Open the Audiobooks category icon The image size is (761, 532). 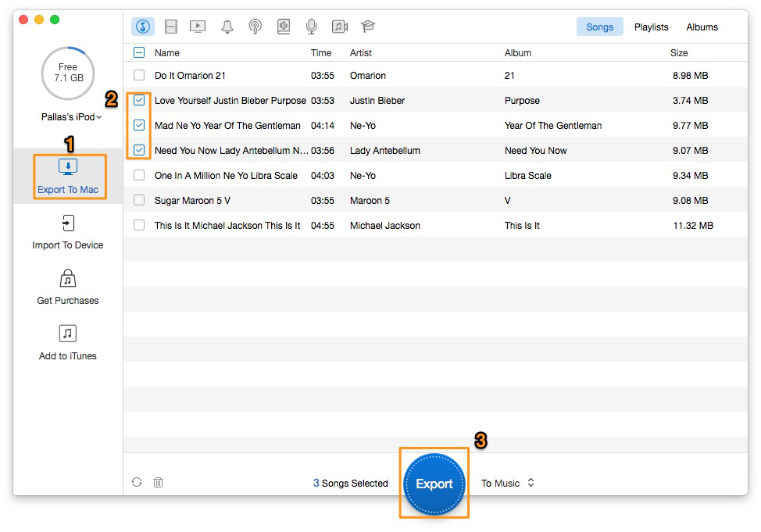click(x=284, y=27)
